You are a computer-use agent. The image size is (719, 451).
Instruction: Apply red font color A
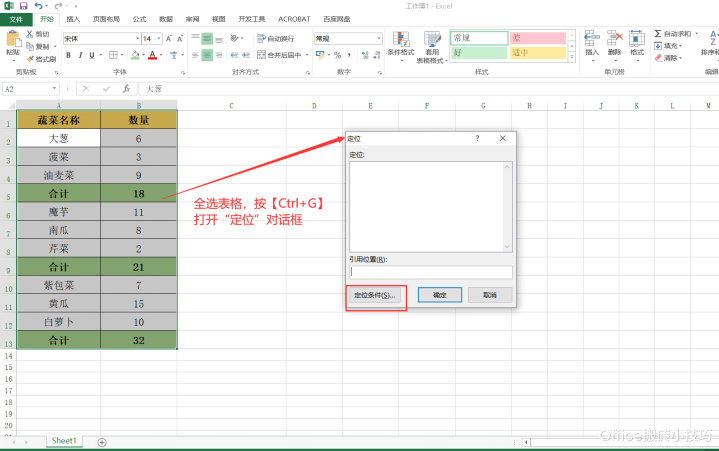tap(153, 55)
